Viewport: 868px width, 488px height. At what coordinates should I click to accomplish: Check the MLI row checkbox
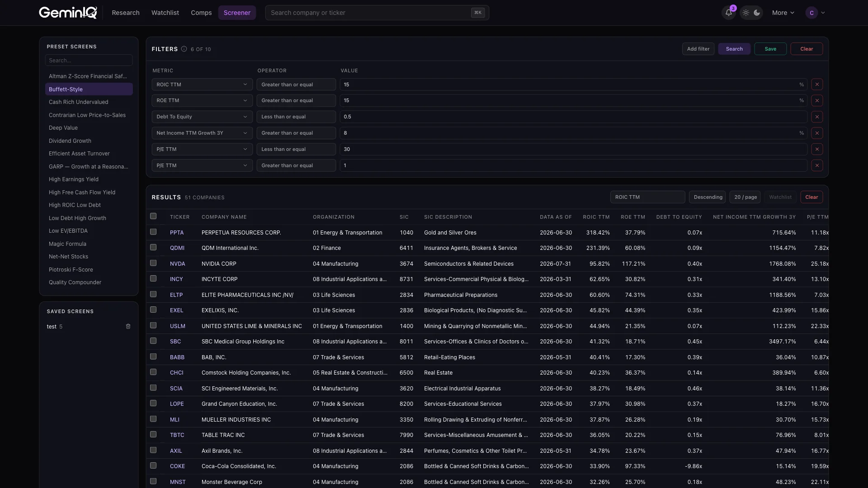153,419
